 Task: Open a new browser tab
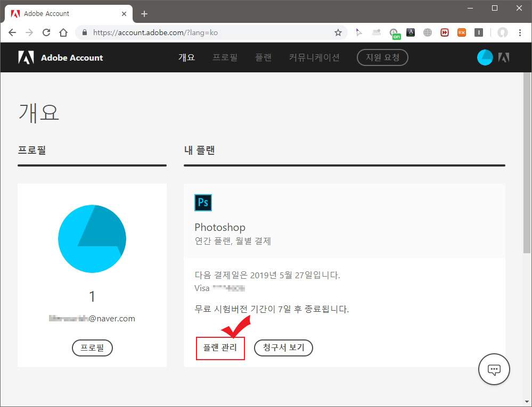tap(144, 14)
